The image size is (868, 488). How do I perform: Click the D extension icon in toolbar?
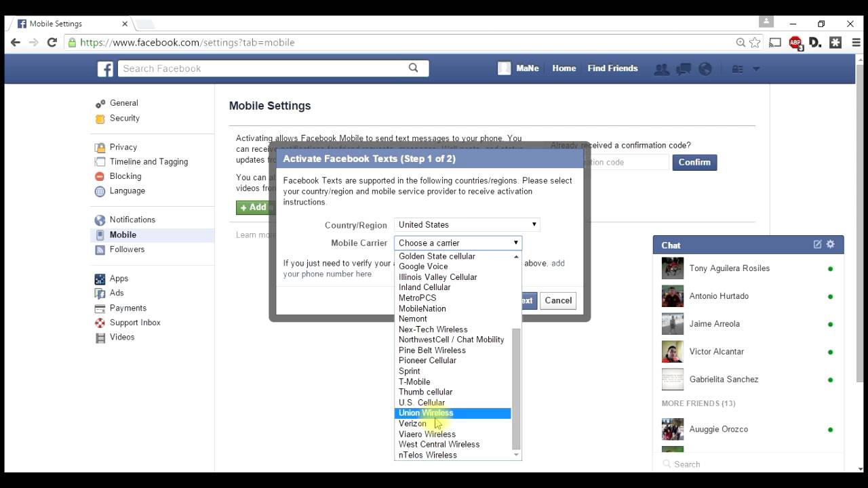tap(815, 42)
